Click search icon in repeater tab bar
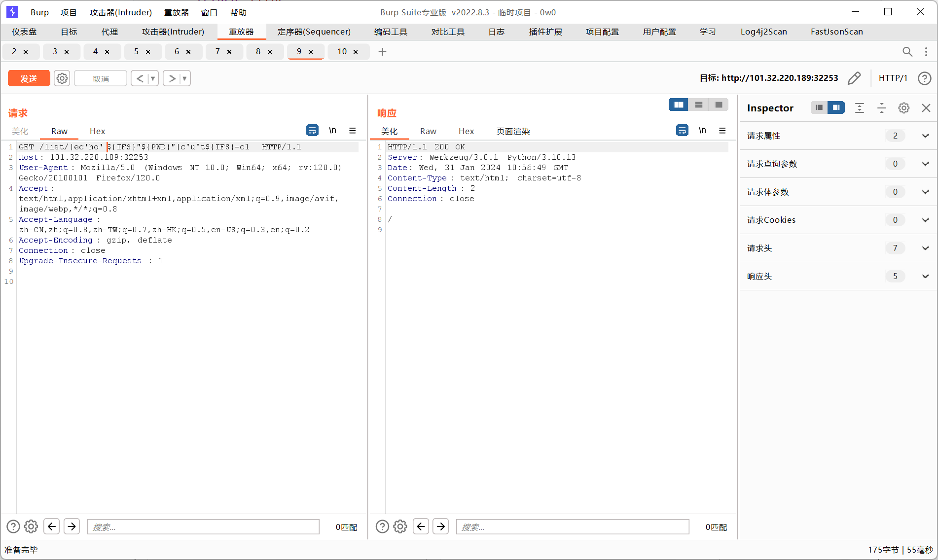 coord(907,52)
